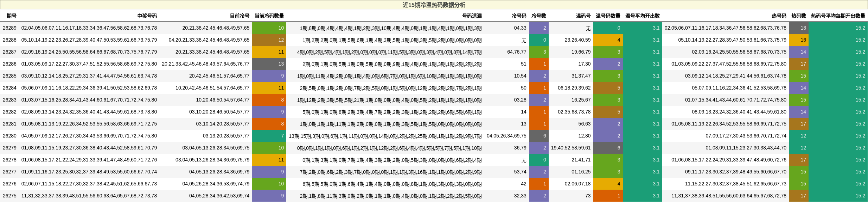Select issue number 26276
Viewport: 868px width, 202px height.
click(9, 184)
